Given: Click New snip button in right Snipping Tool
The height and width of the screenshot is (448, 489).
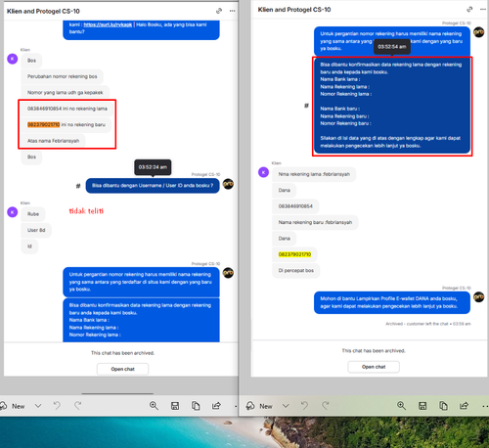Looking at the screenshot, I should (x=259, y=406).
